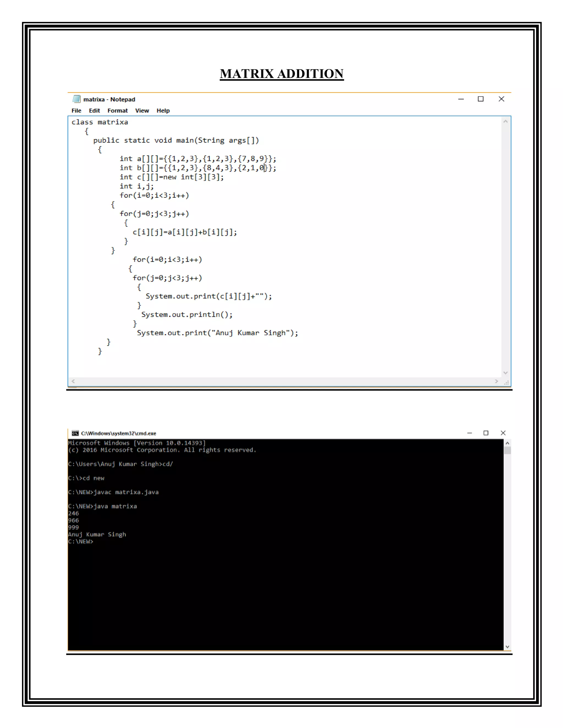
Task: Click the 'public static void main' line
Action: tap(176, 140)
